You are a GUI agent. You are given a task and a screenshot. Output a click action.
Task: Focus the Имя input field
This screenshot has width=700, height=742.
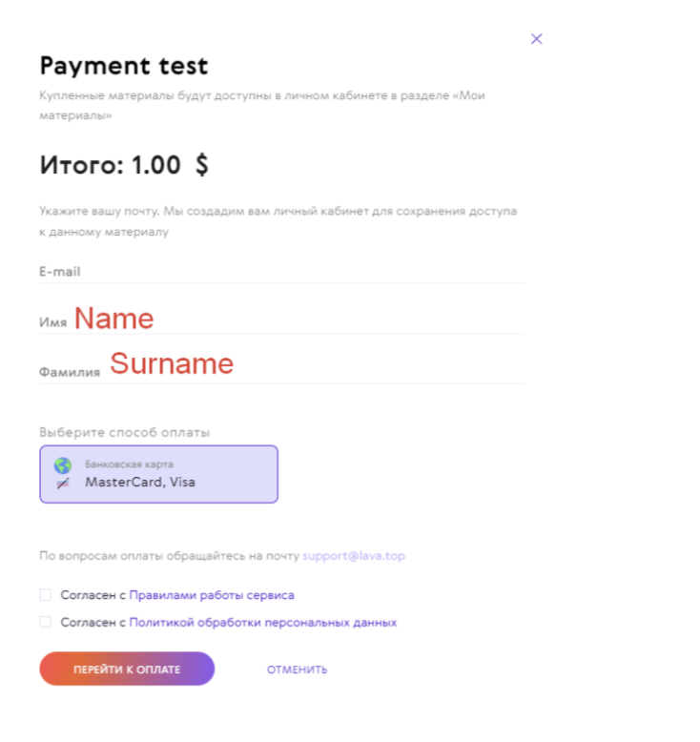point(281,320)
